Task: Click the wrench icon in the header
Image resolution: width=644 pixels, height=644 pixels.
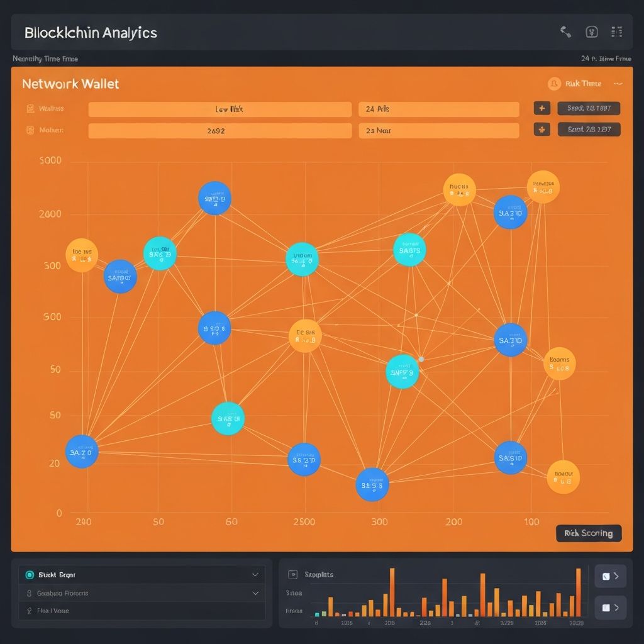Action: tap(565, 32)
